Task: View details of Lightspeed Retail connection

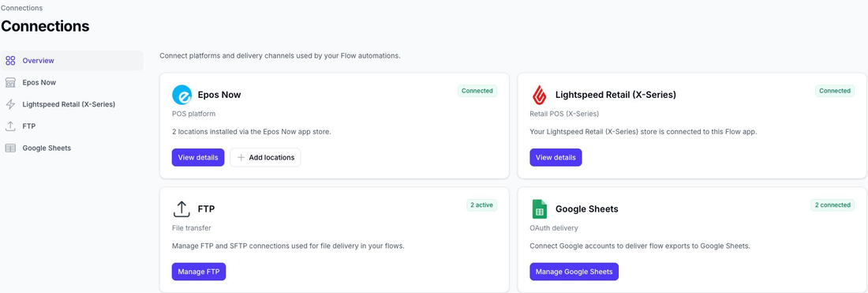Action: pos(556,157)
